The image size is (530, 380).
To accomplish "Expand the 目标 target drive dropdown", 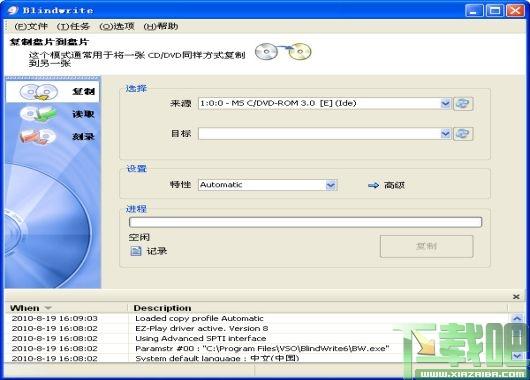I will pos(446,134).
